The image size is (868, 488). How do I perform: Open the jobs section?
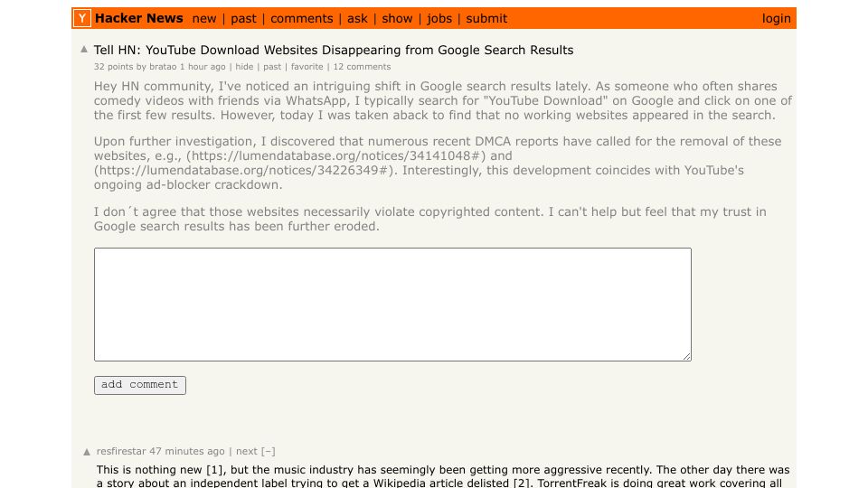coord(439,18)
